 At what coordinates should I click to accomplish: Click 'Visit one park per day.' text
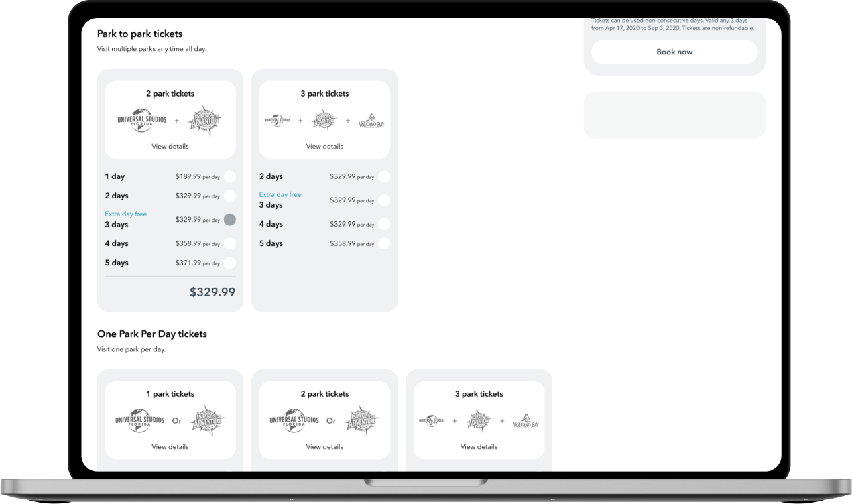131,349
